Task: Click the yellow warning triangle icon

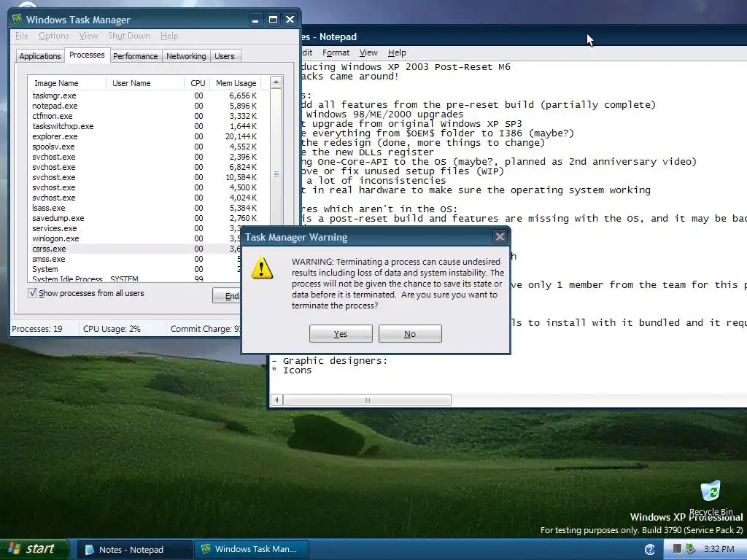Action: (x=262, y=268)
